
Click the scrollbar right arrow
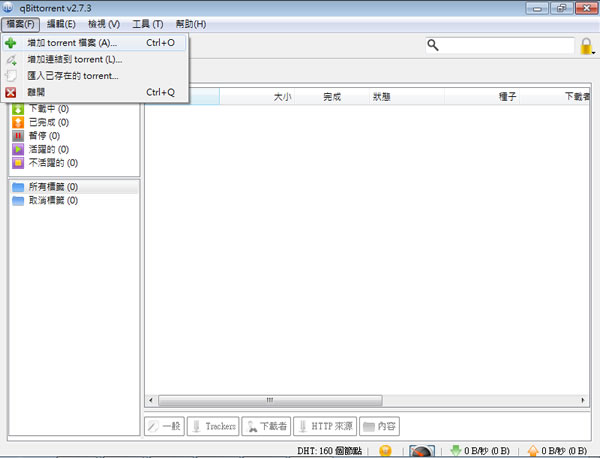(583, 400)
